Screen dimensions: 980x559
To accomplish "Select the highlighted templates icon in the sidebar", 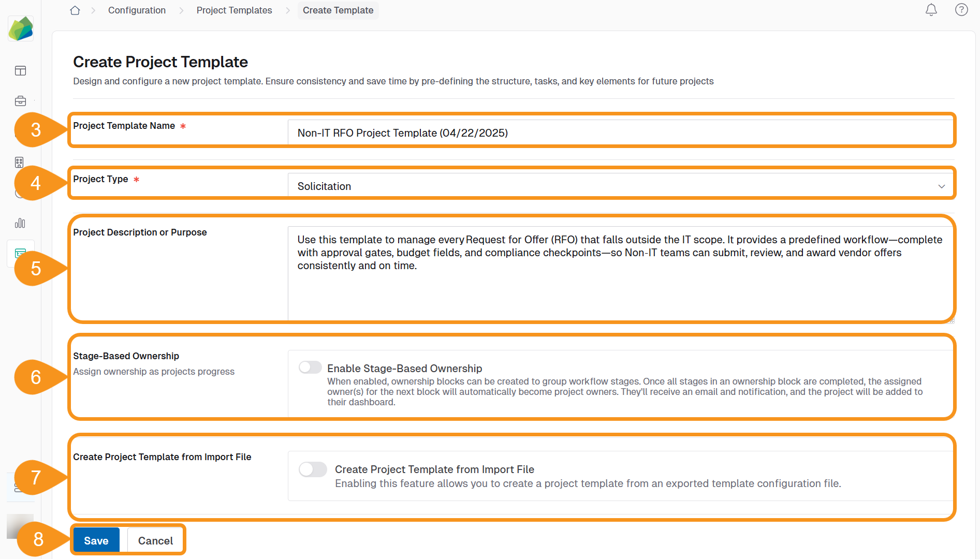I will pos(20,253).
